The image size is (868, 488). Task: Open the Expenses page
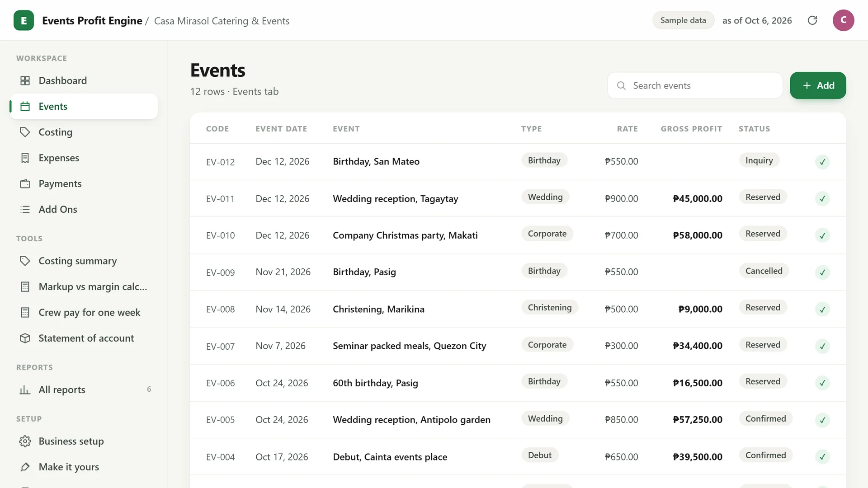click(x=84, y=158)
